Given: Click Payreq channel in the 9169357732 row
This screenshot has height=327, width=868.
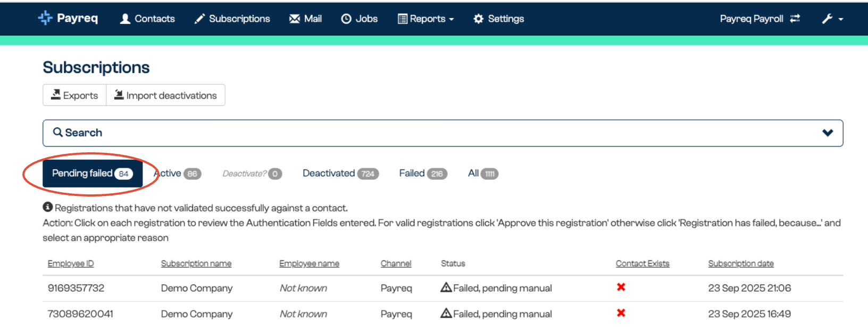Looking at the screenshot, I should [396, 288].
